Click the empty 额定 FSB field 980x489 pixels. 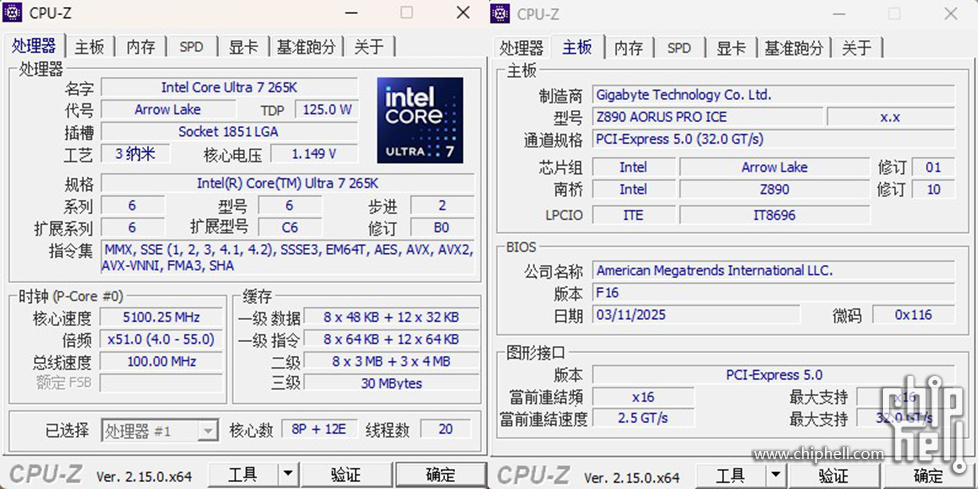pos(161,383)
